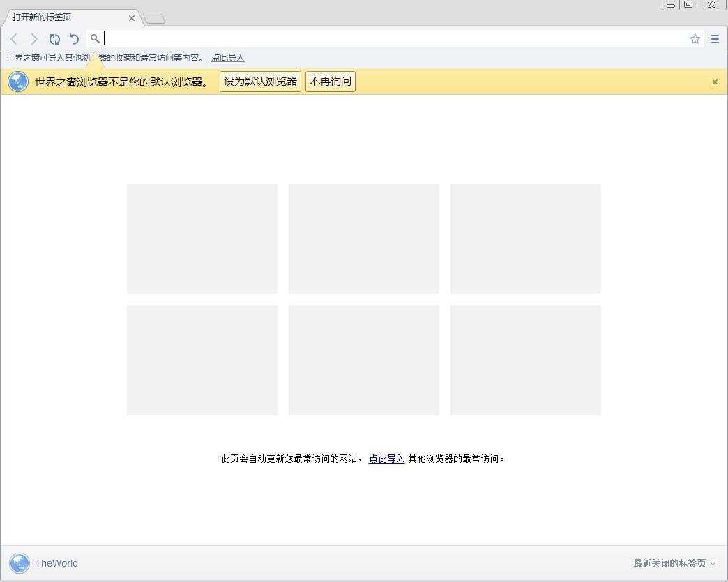Reload the page with the refresh icon

(54, 39)
